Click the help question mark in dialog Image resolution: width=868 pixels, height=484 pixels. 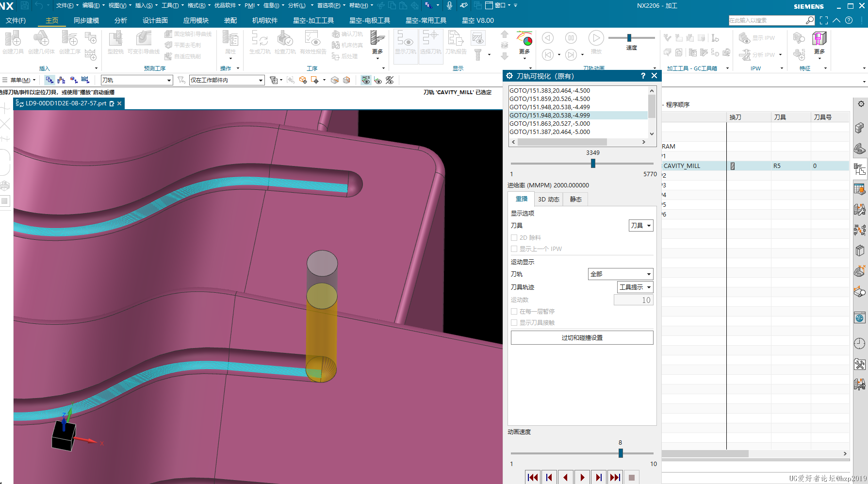(x=643, y=76)
